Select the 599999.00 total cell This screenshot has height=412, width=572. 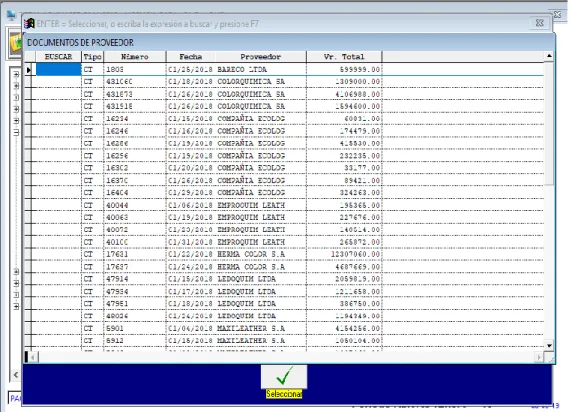click(x=360, y=69)
